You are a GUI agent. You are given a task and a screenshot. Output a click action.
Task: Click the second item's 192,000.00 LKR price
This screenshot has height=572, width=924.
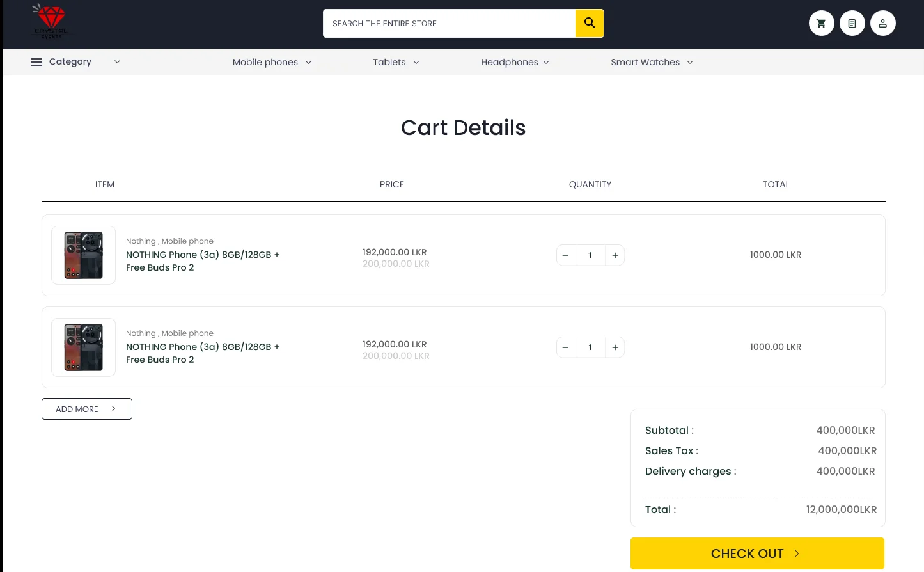coord(395,344)
